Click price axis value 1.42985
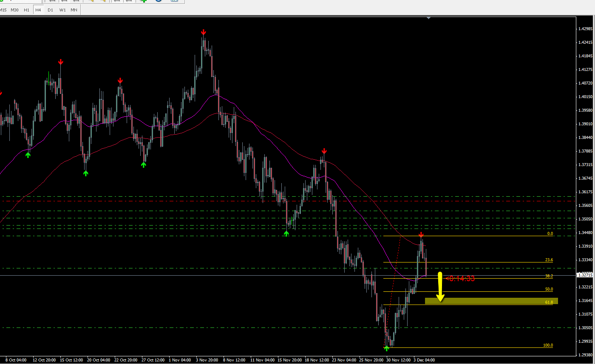This screenshot has width=595, height=364. (x=585, y=29)
